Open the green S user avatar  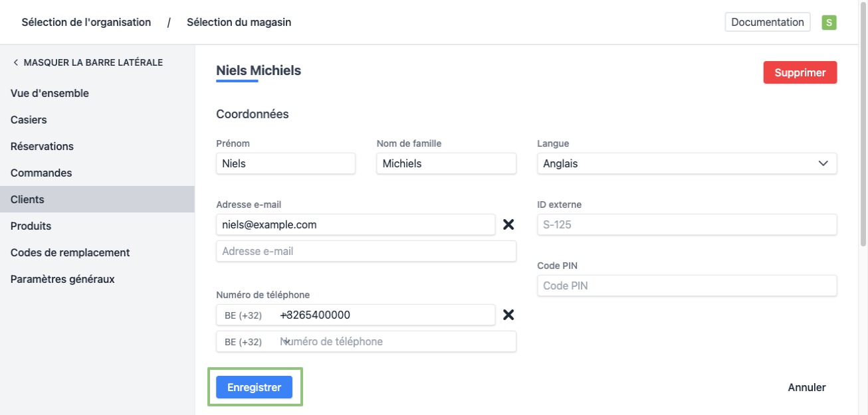(828, 23)
